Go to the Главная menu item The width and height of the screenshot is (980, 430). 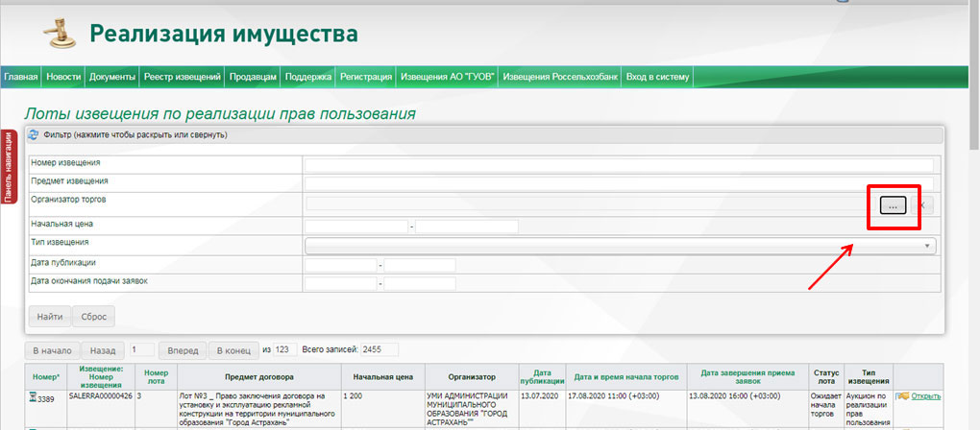[x=21, y=77]
